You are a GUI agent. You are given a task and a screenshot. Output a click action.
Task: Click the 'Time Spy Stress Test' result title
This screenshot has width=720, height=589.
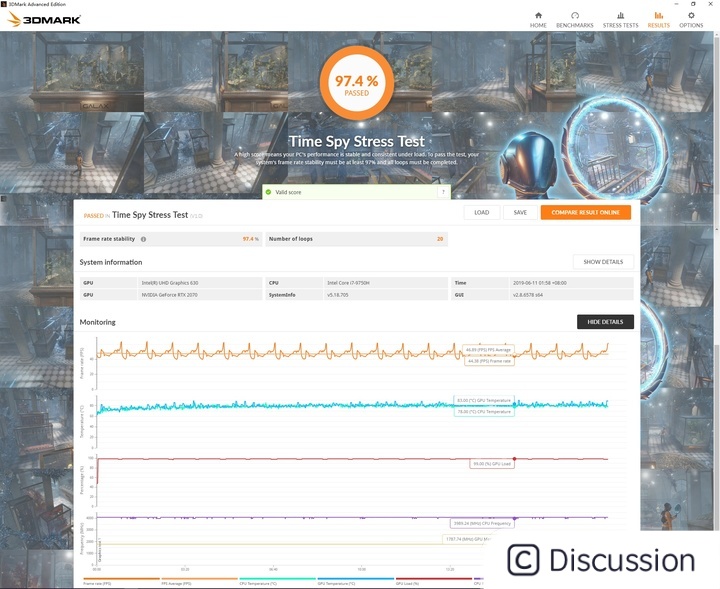(150, 215)
